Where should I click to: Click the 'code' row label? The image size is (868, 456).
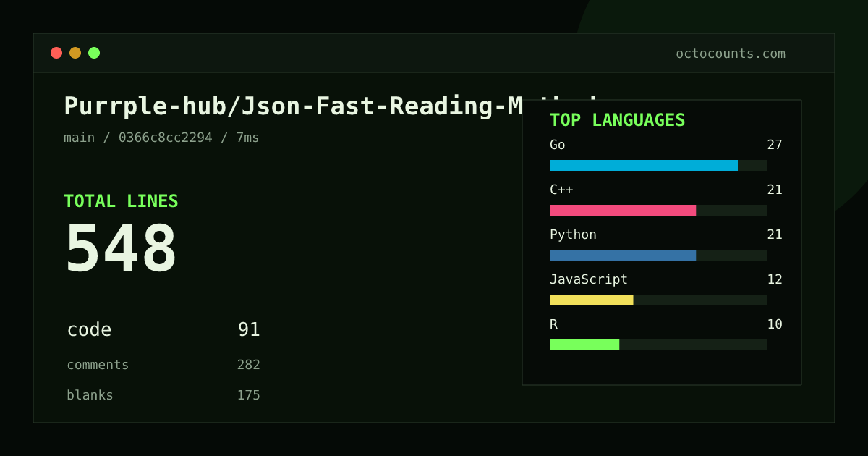(x=89, y=330)
